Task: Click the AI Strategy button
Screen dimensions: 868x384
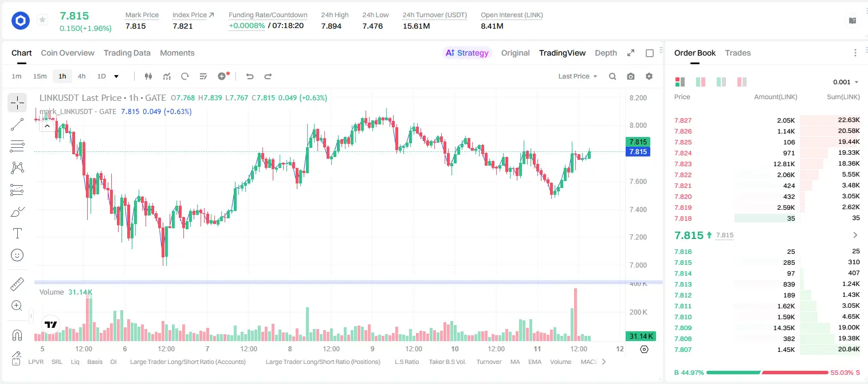Action: (467, 53)
